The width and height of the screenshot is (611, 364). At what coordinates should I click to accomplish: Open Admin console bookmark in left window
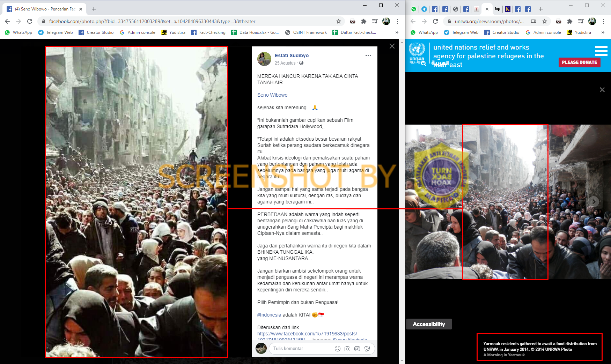(x=137, y=32)
